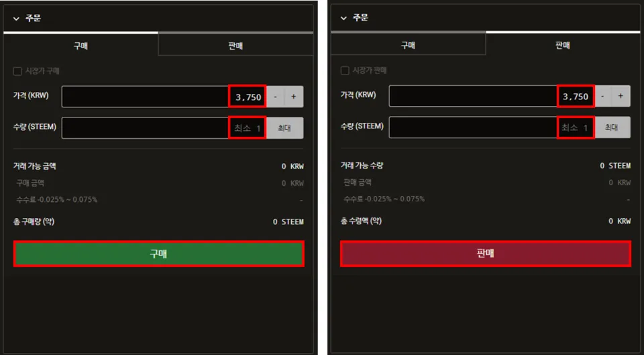The width and height of the screenshot is (644, 355).
Task: Focus the sell 수량 STEEM input field
Action: click(x=491, y=128)
